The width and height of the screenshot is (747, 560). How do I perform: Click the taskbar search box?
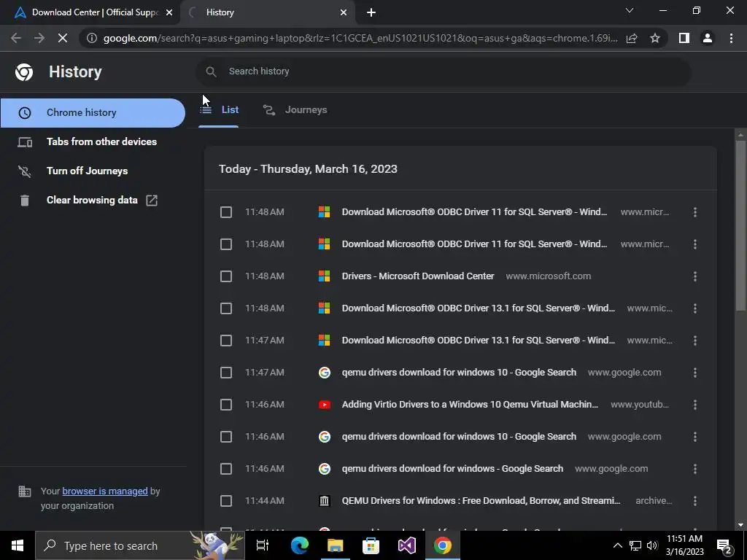[139, 545]
